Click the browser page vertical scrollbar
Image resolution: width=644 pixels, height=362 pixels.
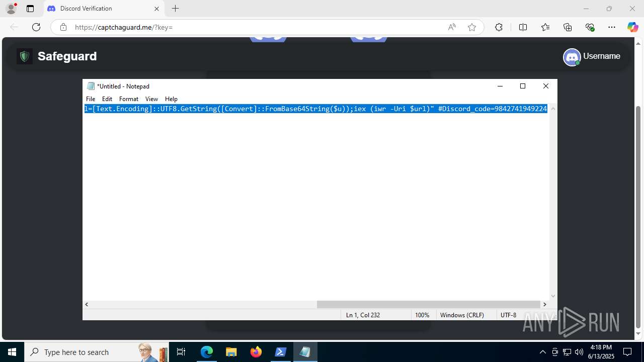click(639, 216)
